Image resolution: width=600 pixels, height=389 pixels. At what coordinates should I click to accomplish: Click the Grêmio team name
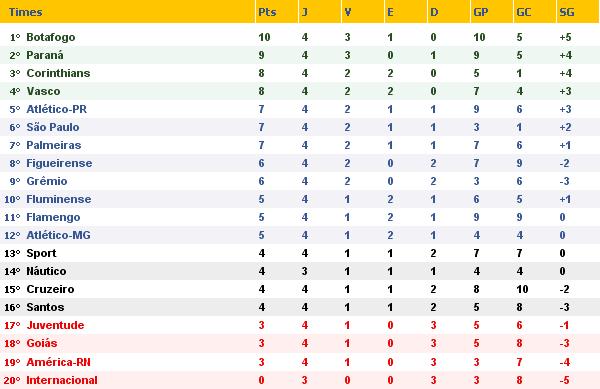coord(47,181)
